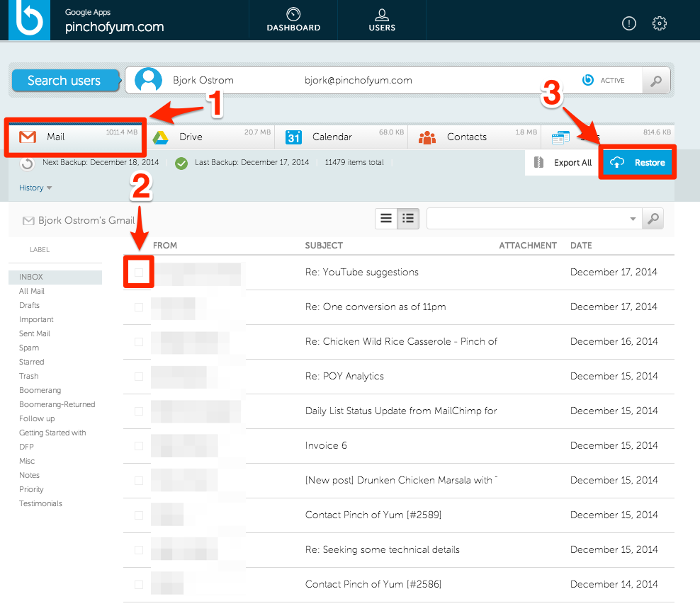Switch to the Calendar tab
This screenshot has height=606, width=700.
341,137
